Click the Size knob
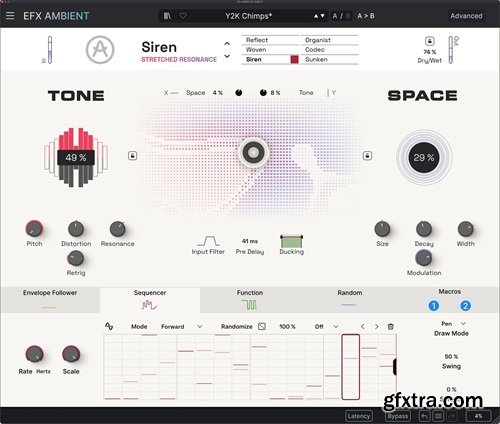The image size is (500, 424). tap(382, 229)
